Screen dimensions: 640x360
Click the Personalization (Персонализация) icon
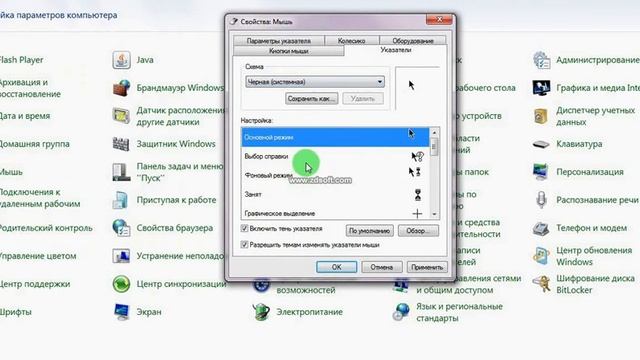click(x=541, y=172)
